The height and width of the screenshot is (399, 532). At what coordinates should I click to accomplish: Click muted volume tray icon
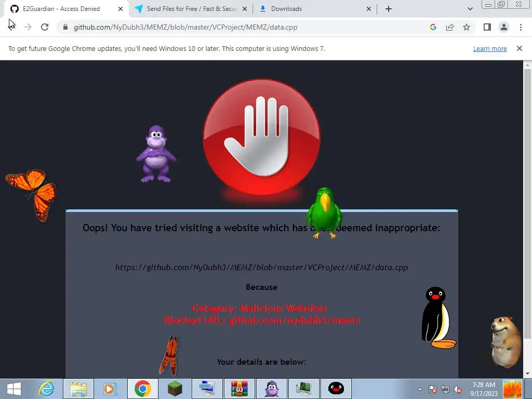click(x=457, y=389)
